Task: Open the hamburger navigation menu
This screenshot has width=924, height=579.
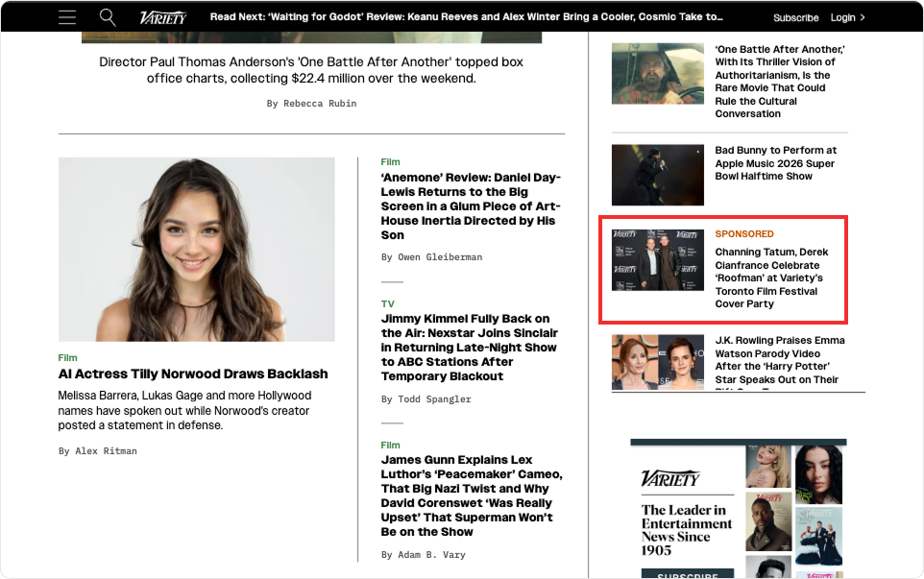Action: (x=66, y=17)
